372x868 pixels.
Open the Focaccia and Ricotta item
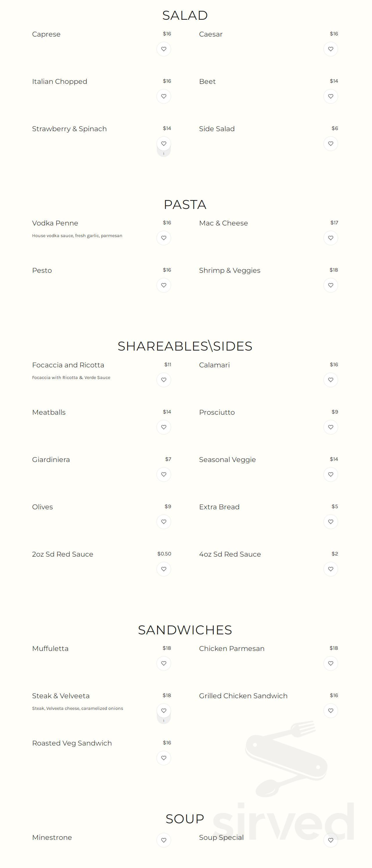68,365
